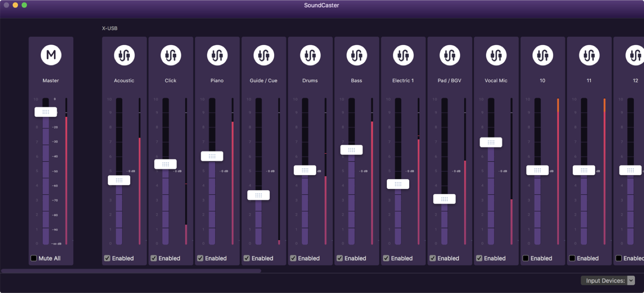Enable channel 11 checkbox
The height and width of the screenshot is (293, 644).
click(572, 258)
